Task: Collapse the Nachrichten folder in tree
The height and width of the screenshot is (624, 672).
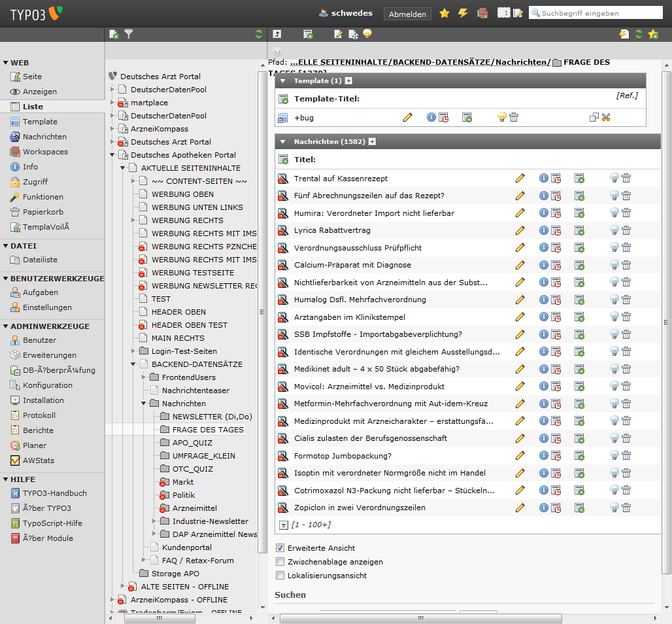Action: [144, 404]
